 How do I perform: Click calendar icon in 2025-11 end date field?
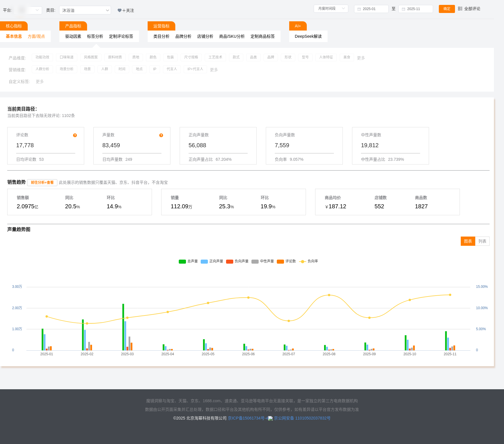[x=403, y=9]
